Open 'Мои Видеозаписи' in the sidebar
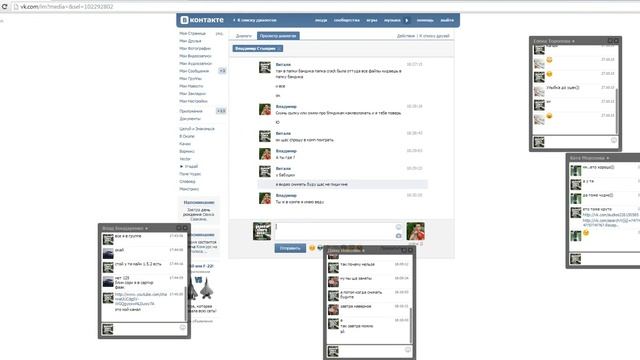The image size is (640, 360). click(x=195, y=56)
